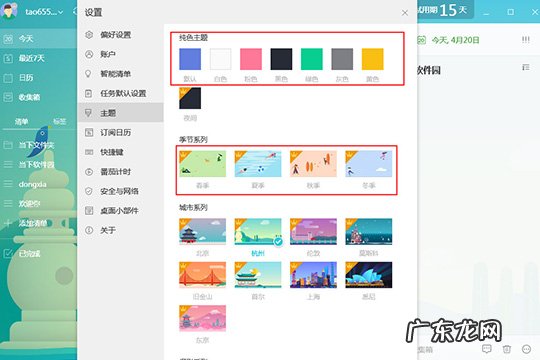Select the 上海 Shanghai city theme

coord(313,275)
